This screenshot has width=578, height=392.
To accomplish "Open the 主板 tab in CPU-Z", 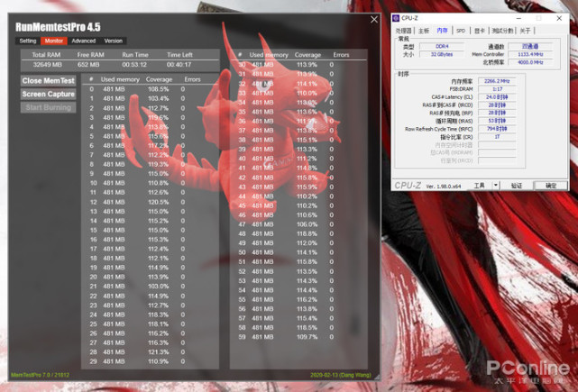I will [x=424, y=31].
